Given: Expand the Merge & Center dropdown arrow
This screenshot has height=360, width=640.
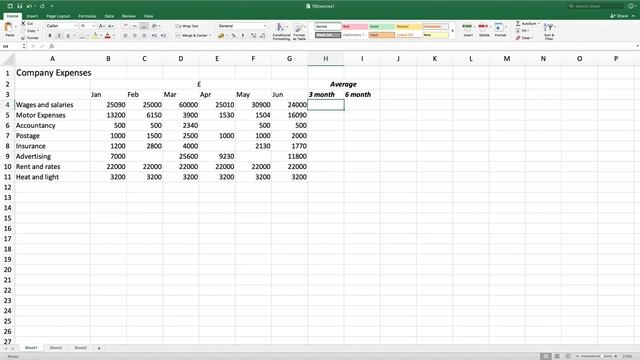Looking at the screenshot, I should 210,36.
